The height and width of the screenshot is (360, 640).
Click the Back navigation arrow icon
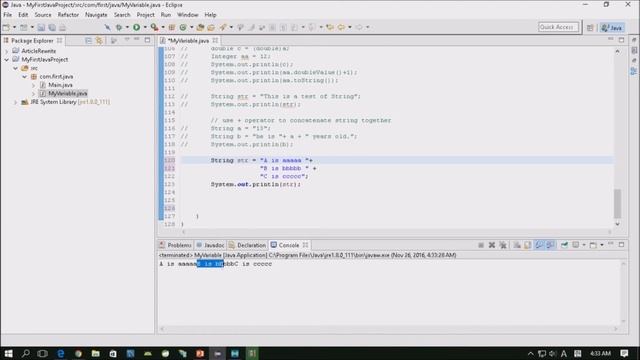[x=341, y=27]
